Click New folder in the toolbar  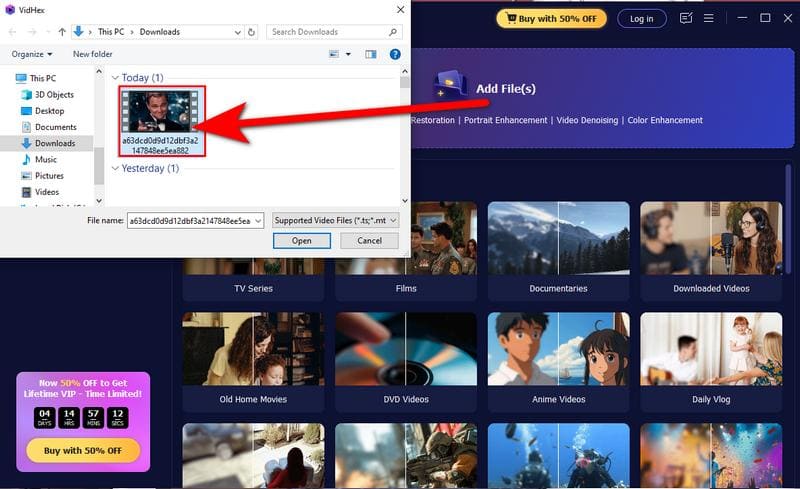pos(93,54)
